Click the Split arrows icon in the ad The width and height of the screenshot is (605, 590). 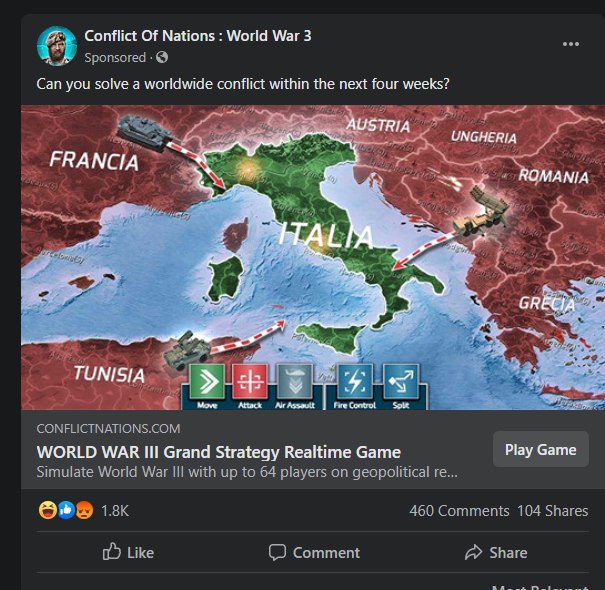point(401,381)
